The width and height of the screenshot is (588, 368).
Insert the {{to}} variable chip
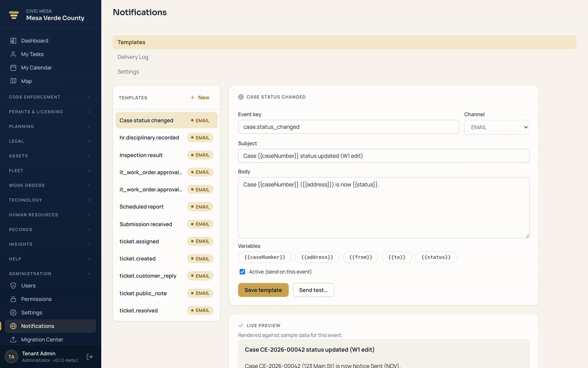[x=397, y=257]
